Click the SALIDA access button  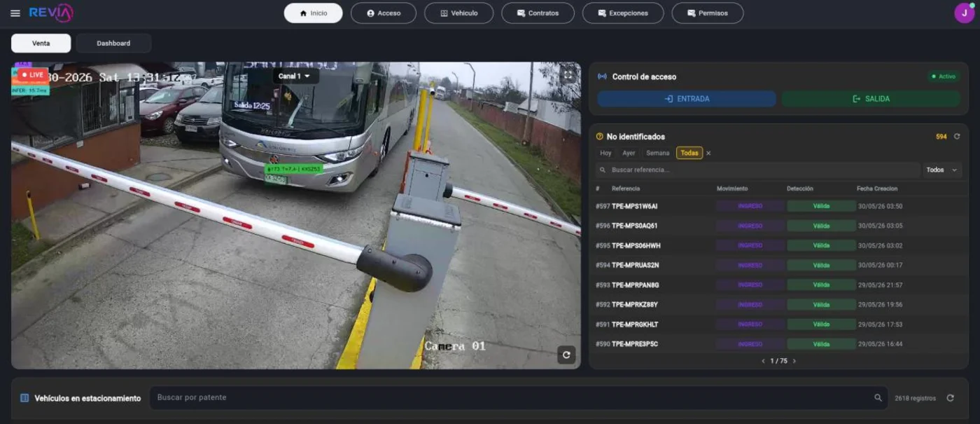871,99
